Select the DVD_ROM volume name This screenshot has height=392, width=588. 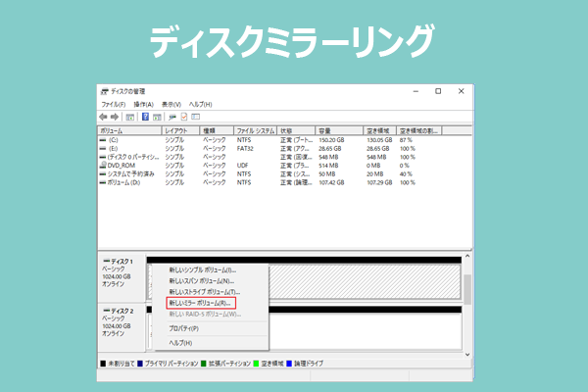[x=122, y=166]
